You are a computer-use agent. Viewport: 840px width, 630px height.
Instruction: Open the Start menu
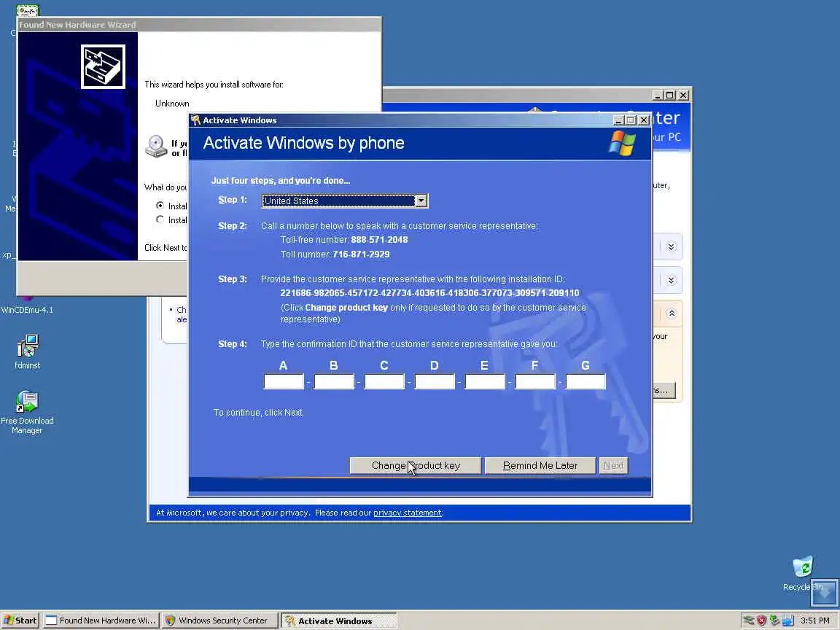click(20, 621)
